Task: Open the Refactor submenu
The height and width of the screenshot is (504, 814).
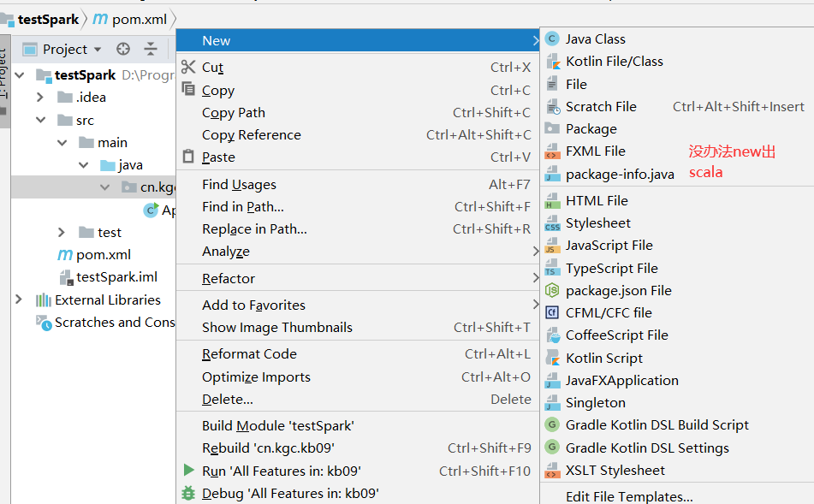Action: click(358, 278)
